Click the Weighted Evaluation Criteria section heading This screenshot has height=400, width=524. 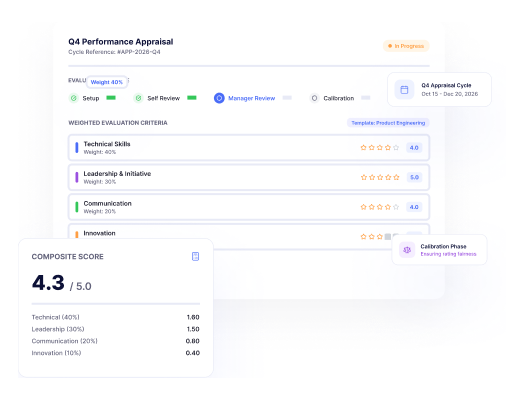click(x=118, y=123)
